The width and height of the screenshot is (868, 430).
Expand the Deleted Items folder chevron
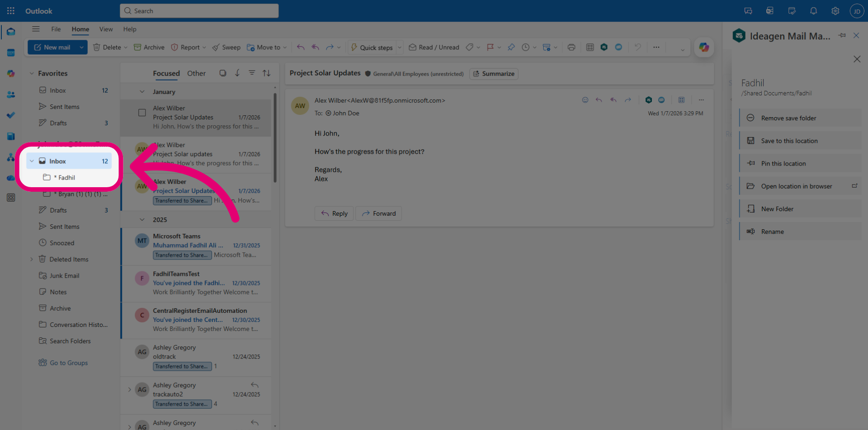click(32, 259)
